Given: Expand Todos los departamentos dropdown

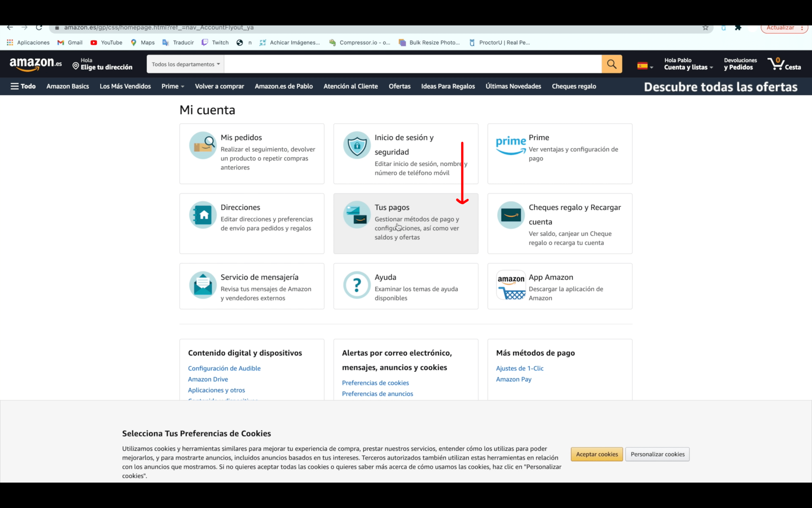Looking at the screenshot, I should (186, 64).
